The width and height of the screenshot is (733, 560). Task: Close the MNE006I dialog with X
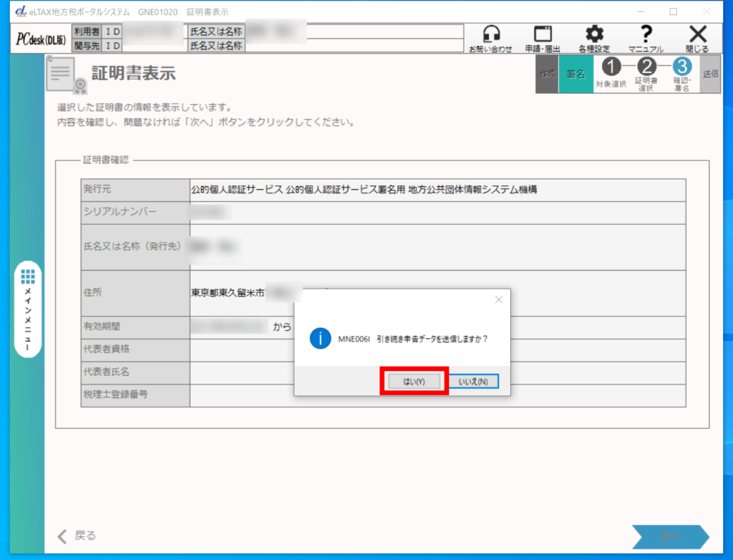click(x=499, y=299)
